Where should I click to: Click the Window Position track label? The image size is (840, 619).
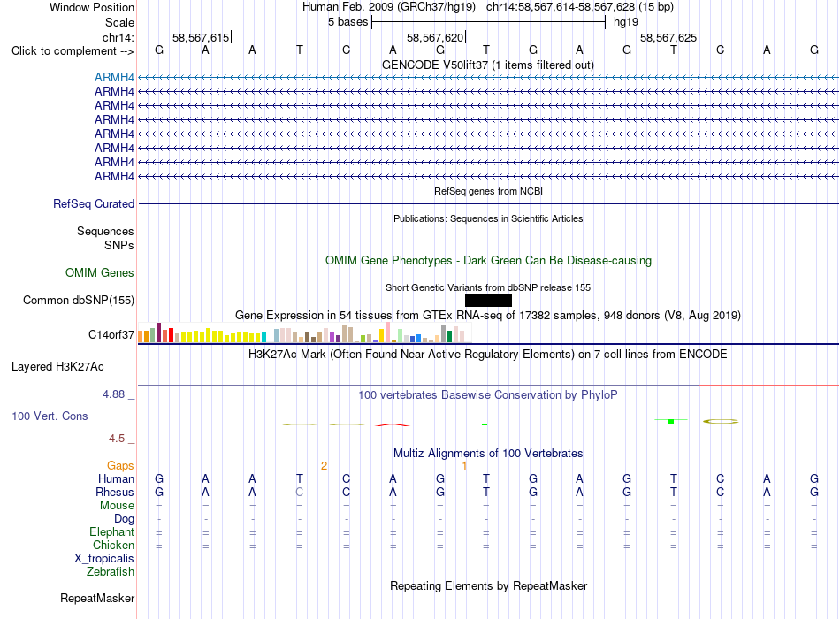pos(92,7)
